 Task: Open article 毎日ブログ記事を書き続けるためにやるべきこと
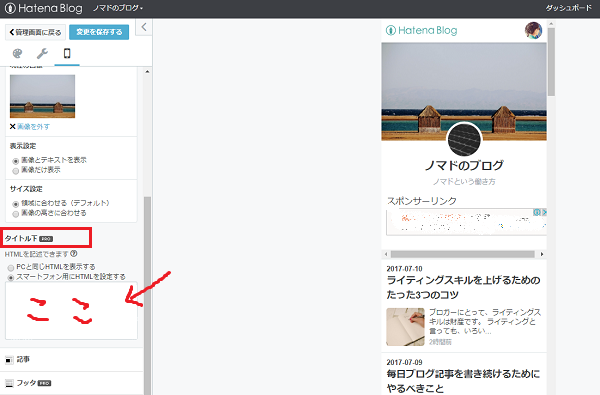[x=463, y=381]
